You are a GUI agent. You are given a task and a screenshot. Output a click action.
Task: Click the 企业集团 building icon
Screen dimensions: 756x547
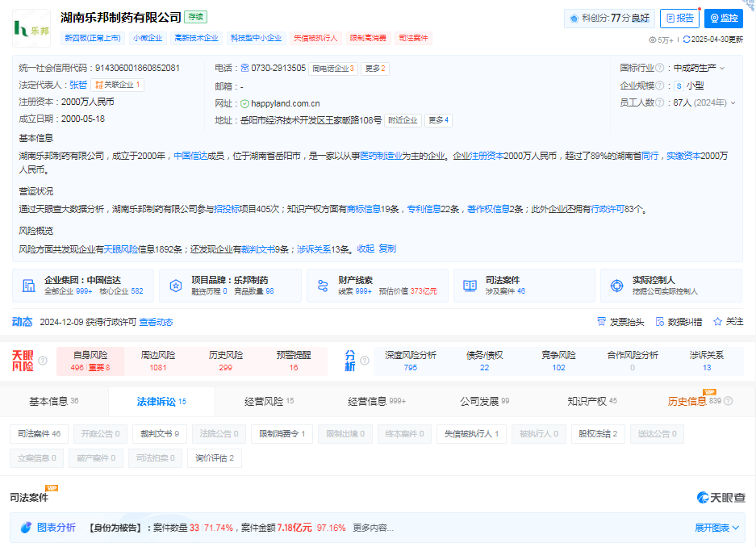point(29,286)
